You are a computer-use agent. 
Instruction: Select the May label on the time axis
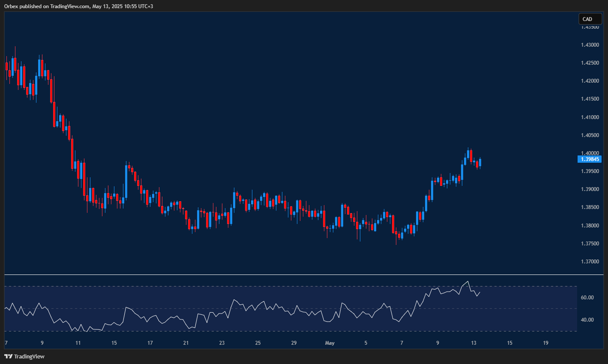click(x=330, y=343)
